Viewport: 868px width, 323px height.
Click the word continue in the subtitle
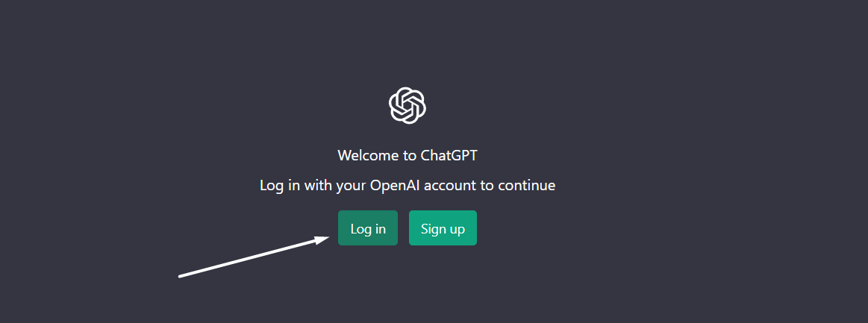526,185
